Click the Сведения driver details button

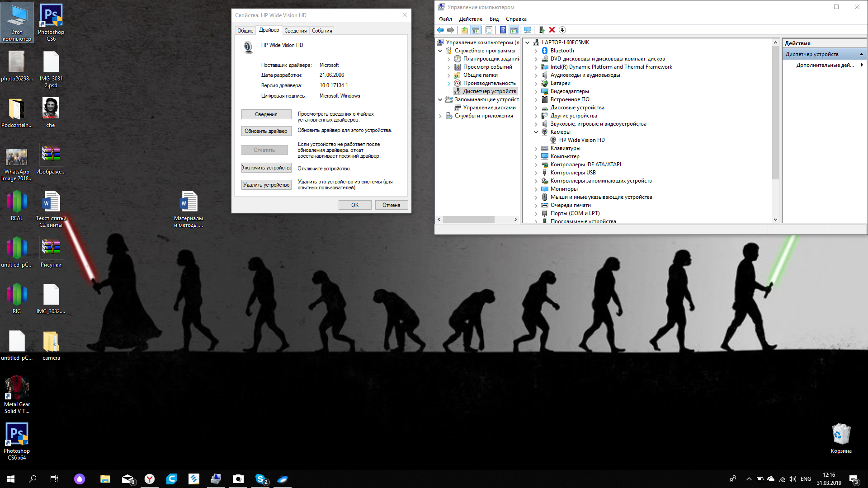(266, 114)
